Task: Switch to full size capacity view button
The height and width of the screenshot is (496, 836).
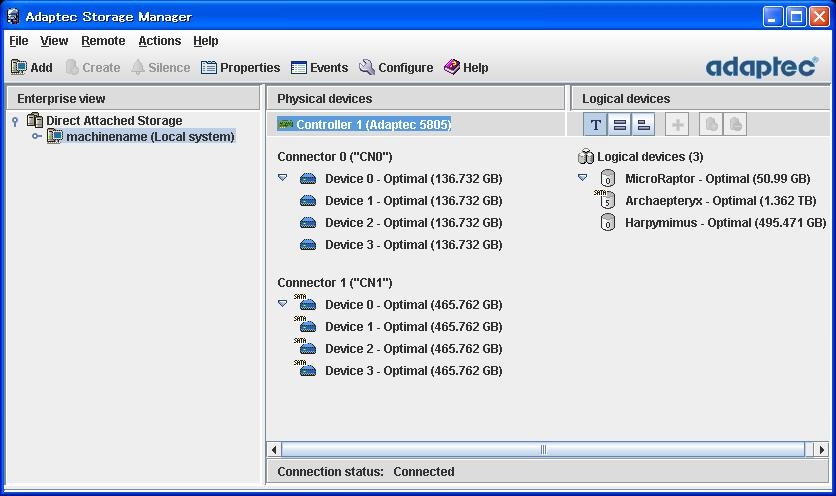Action: coord(619,125)
